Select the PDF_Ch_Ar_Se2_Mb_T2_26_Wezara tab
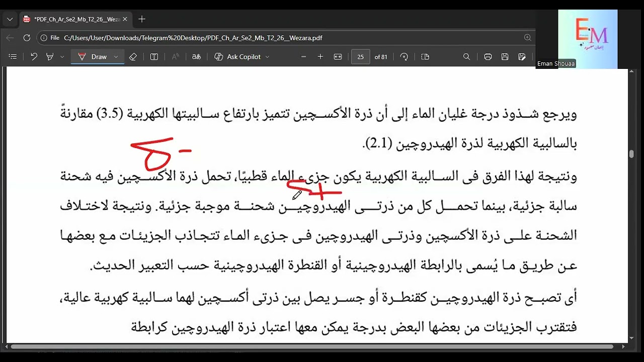This screenshot has width=644, height=362. click(75, 19)
